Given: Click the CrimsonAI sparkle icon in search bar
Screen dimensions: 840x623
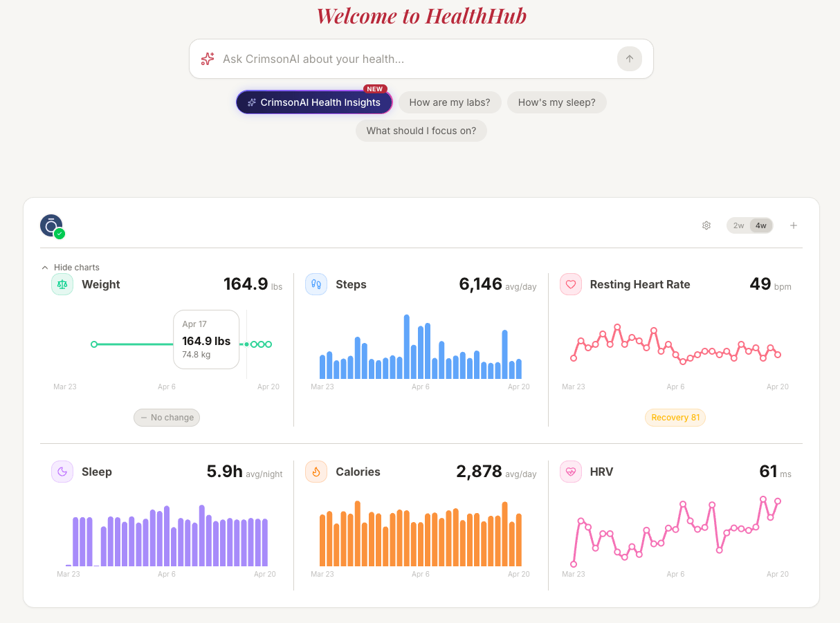Looking at the screenshot, I should (x=208, y=59).
